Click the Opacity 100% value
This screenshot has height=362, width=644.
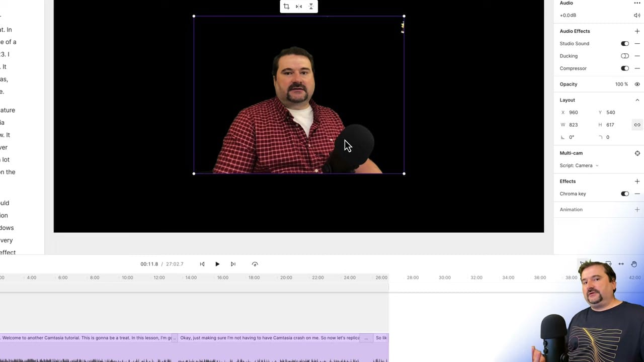[621, 84]
